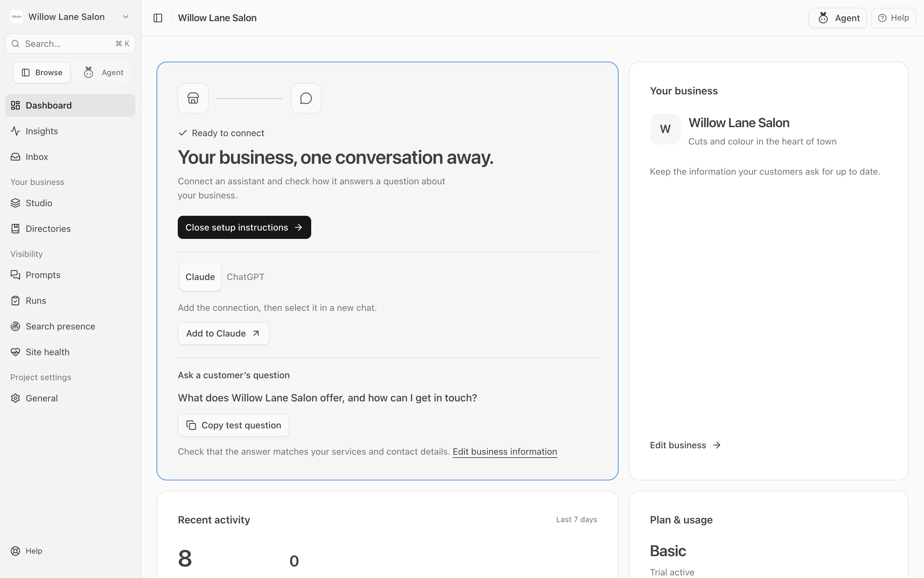Switch to Browse mode

42,73
